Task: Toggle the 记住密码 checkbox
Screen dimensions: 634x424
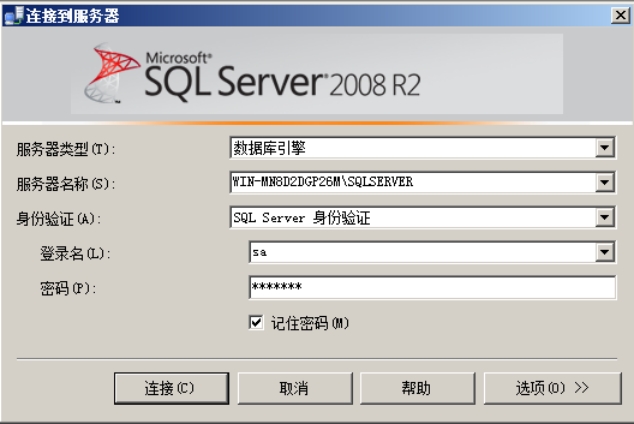Action: [257, 323]
